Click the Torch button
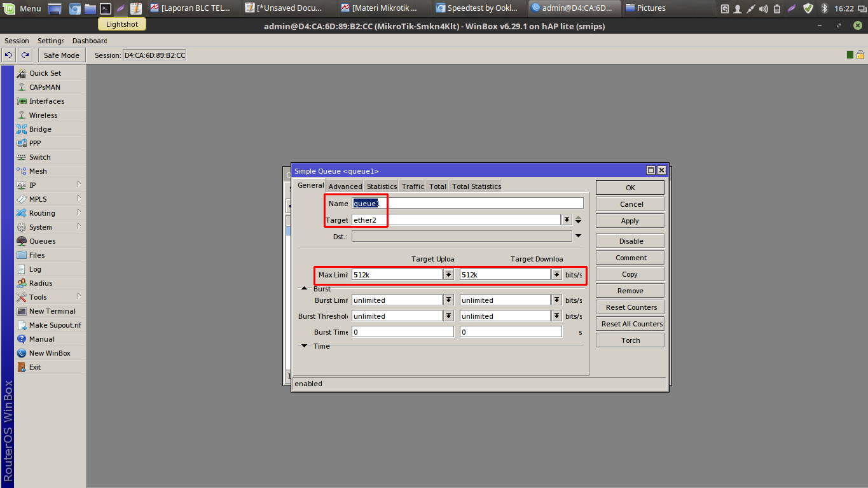 point(630,340)
